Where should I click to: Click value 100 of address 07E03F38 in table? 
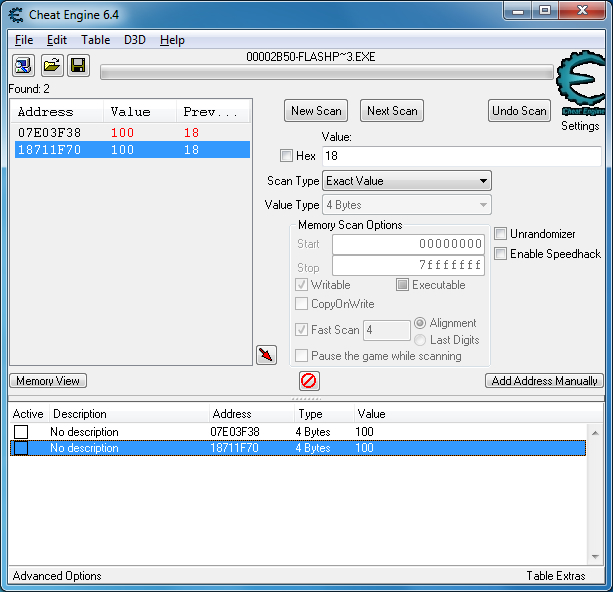click(x=364, y=432)
